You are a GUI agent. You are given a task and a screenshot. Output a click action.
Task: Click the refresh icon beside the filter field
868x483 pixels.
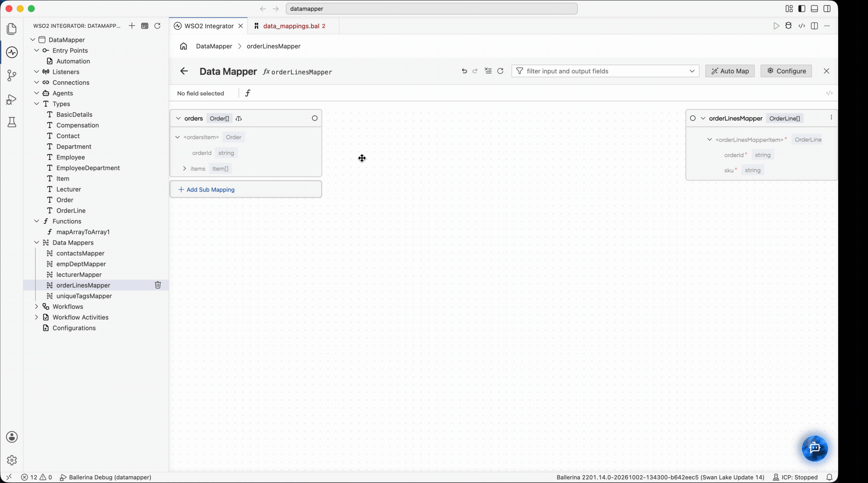(x=500, y=71)
